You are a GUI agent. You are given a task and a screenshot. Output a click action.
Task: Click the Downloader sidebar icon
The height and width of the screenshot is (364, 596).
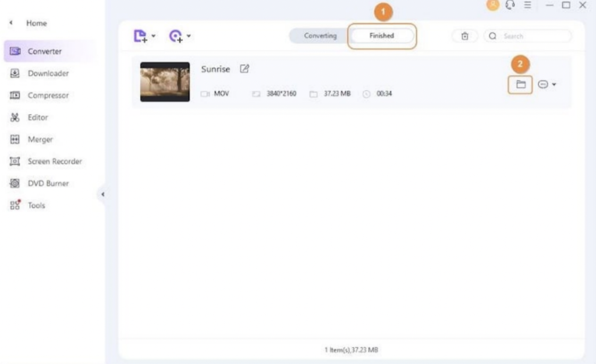[15, 73]
